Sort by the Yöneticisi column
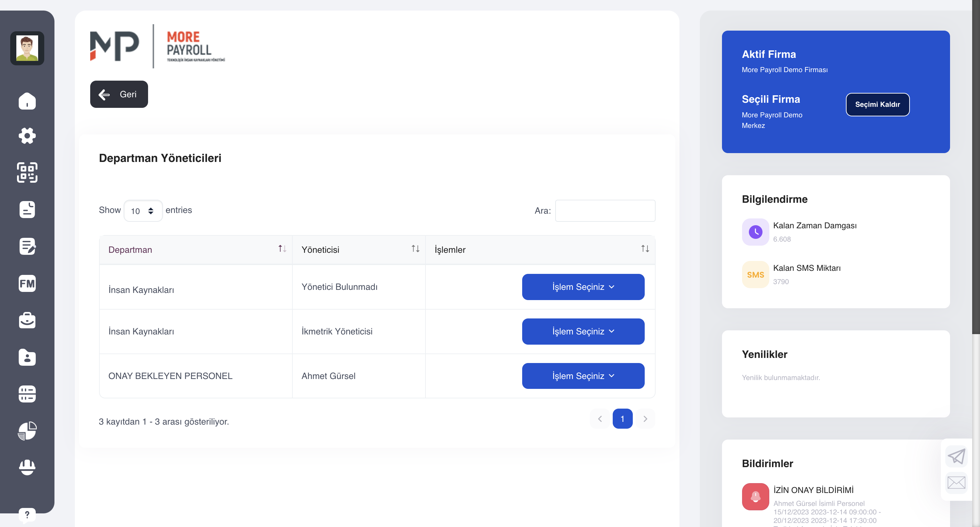Image resolution: width=980 pixels, height=527 pixels. pyautogui.click(x=359, y=249)
